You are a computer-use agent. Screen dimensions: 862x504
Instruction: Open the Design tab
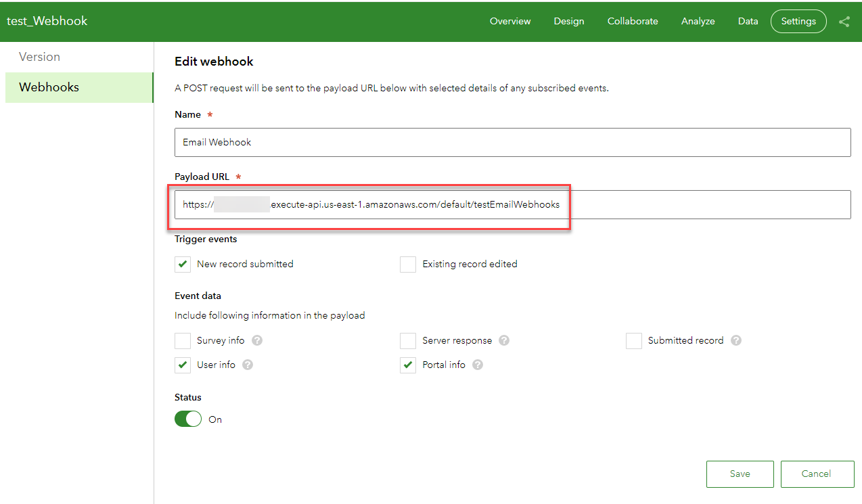(x=569, y=21)
